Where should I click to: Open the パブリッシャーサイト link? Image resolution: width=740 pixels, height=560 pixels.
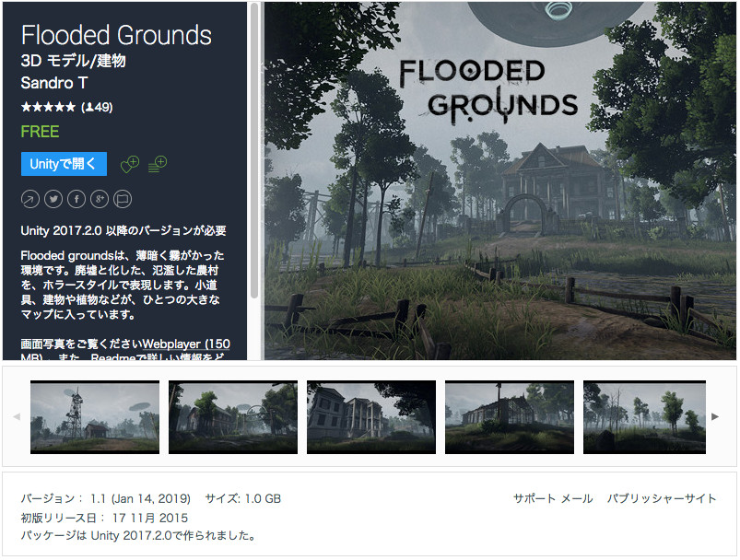(662, 498)
